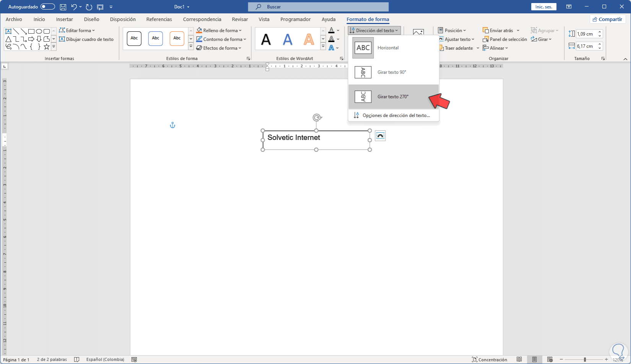This screenshot has height=364, width=631.
Task: Switch to read mode view
Action: [519, 359]
